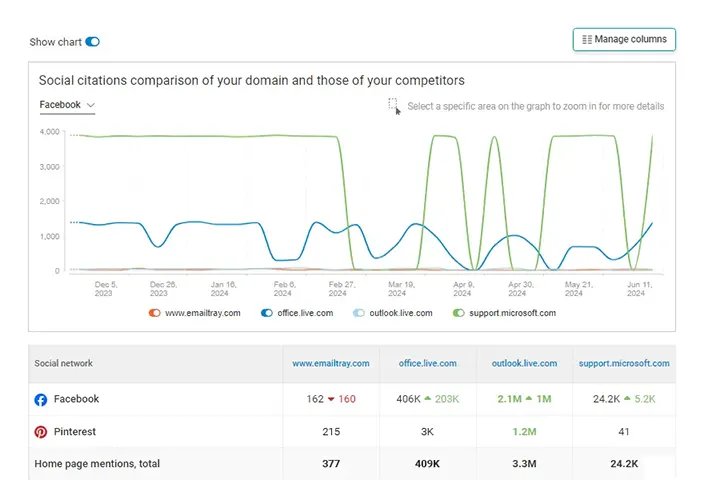The height and width of the screenshot is (480, 704).
Task: Click the 4,000 y-axis label
Action: 49,132
